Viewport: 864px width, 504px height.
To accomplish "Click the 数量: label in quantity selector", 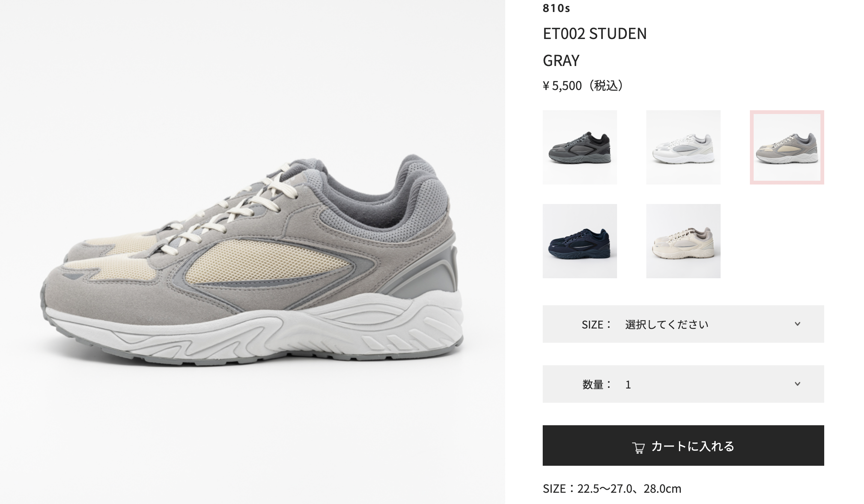I will tap(597, 384).
